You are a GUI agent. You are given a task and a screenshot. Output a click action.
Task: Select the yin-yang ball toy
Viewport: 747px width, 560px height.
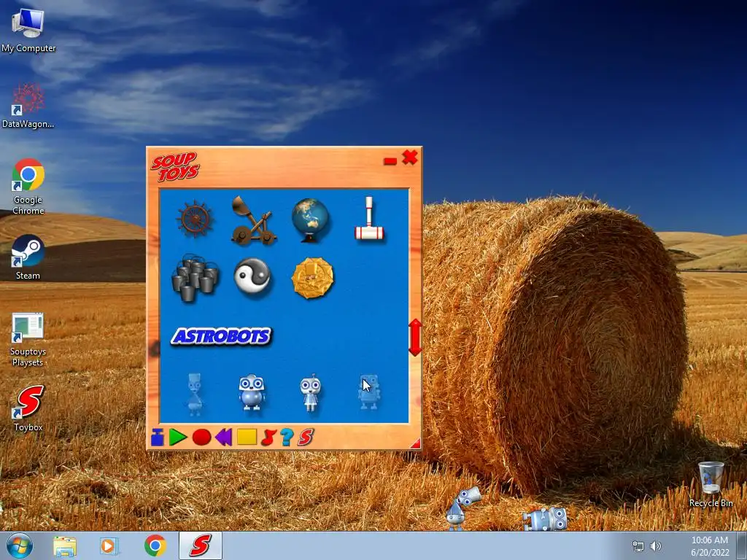click(x=252, y=276)
